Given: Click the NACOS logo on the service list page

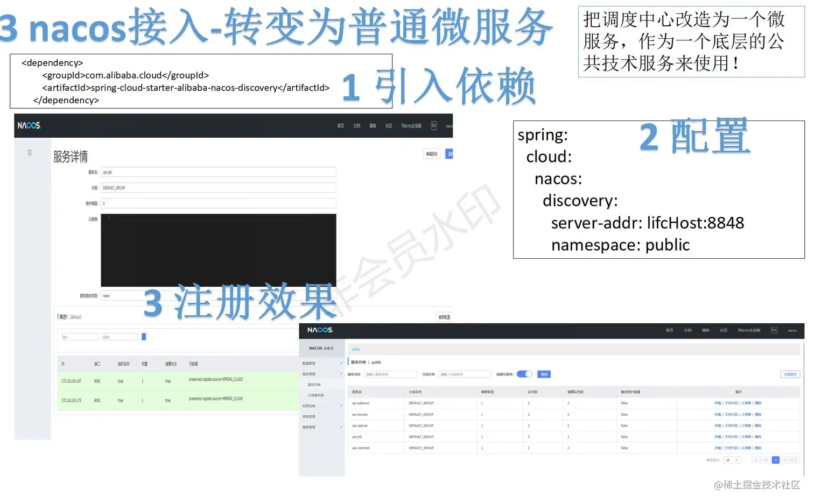Looking at the screenshot, I should (x=320, y=330).
